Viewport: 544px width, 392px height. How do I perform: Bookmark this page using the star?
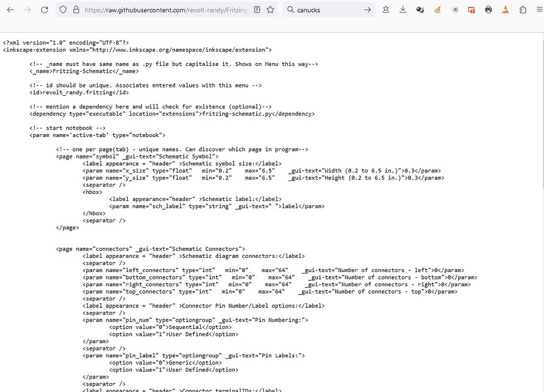[x=270, y=9]
